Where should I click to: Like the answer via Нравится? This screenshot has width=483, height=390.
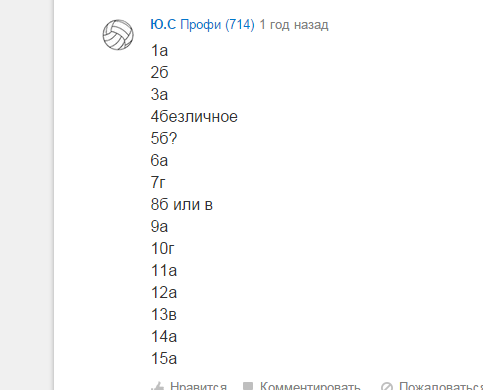[198, 386]
